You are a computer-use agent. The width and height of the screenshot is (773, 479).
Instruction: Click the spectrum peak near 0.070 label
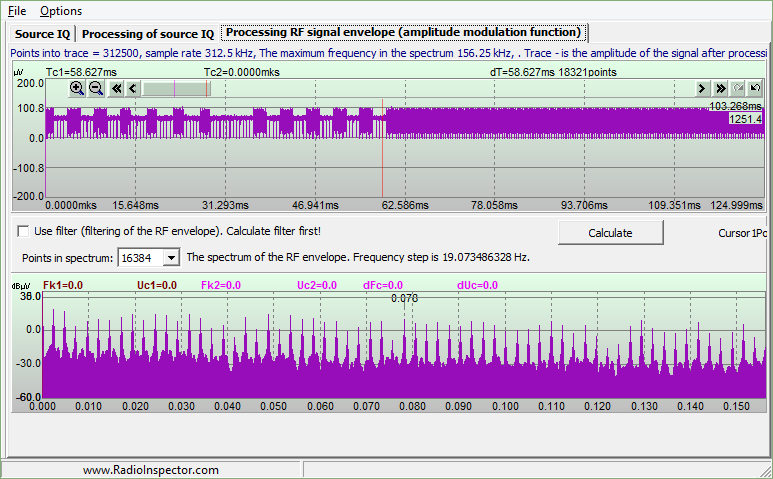(x=404, y=320)
